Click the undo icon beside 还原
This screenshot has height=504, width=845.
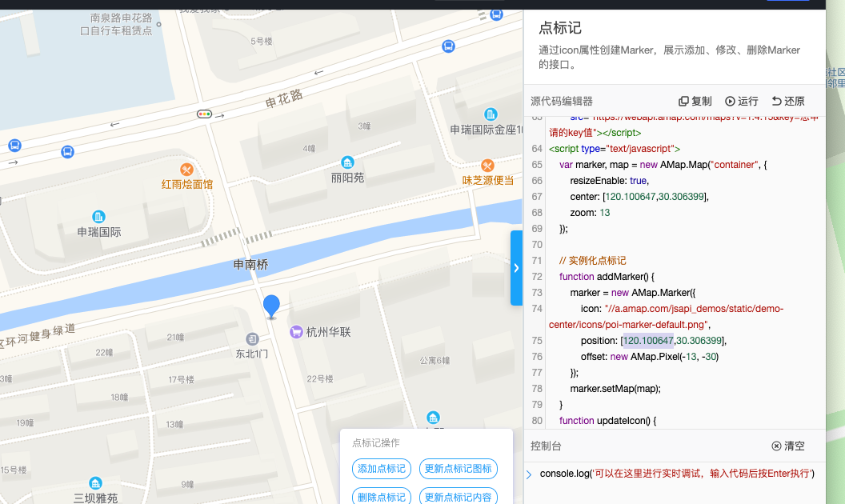[776, 102]
